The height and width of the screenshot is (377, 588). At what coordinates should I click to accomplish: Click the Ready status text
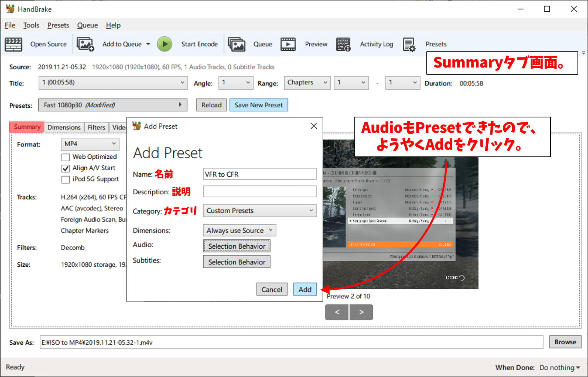pos(15,367)
